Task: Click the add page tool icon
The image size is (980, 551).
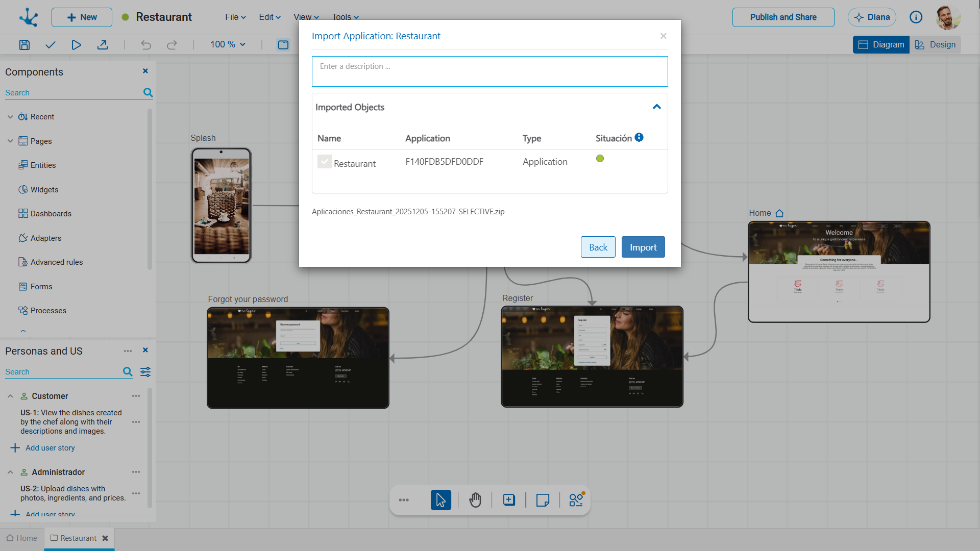Action: tap(509, 500)
